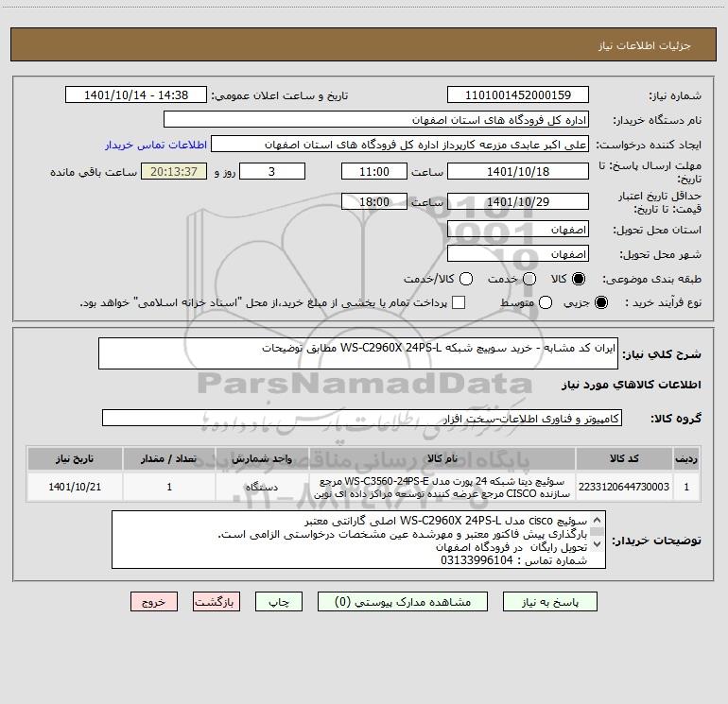Click the price validity date 1401/10/29 field

click(518, 201)
